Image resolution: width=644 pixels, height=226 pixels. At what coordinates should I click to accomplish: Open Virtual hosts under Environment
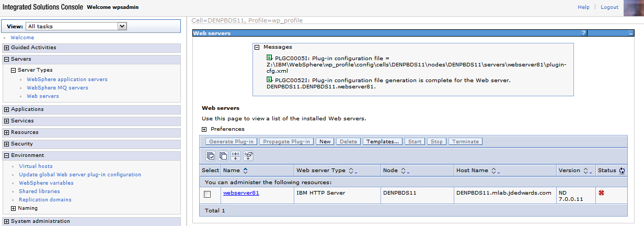[36, 166]
